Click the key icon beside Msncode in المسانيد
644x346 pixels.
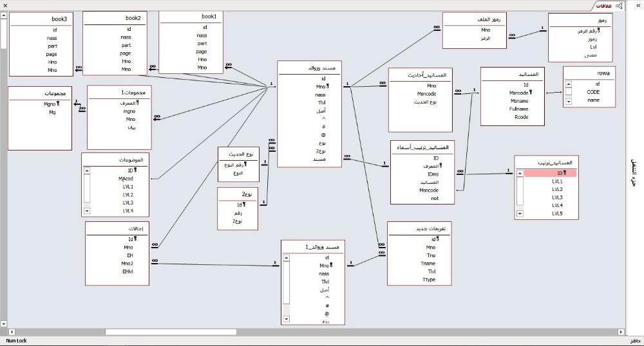530,93
